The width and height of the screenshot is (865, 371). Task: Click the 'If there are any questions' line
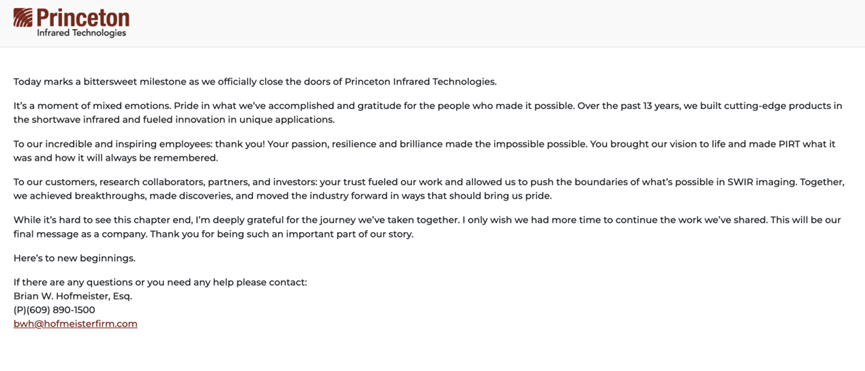[160, 282]
